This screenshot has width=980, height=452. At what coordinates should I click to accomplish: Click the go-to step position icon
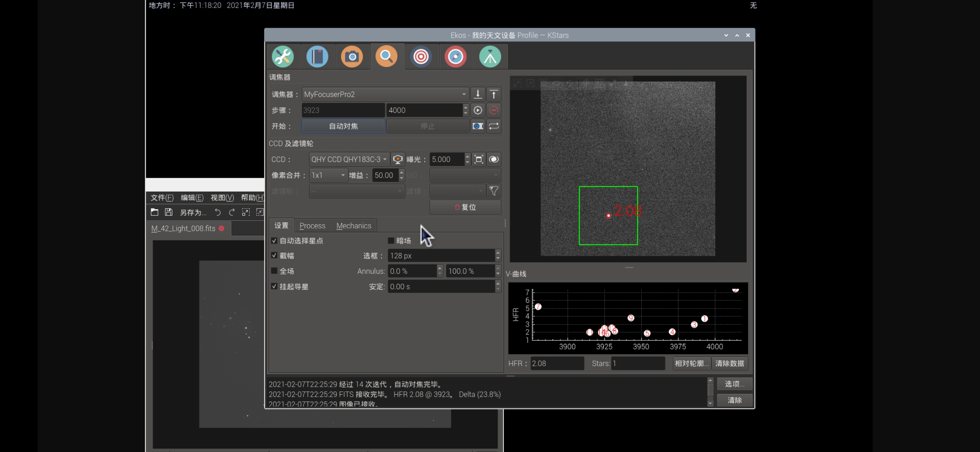pos(478,110)
